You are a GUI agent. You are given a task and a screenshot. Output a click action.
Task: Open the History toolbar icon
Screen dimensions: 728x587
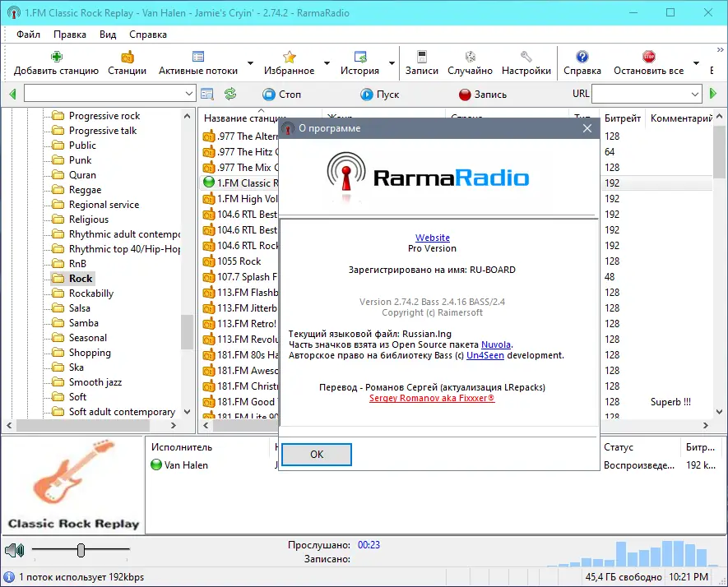[359, 57]
